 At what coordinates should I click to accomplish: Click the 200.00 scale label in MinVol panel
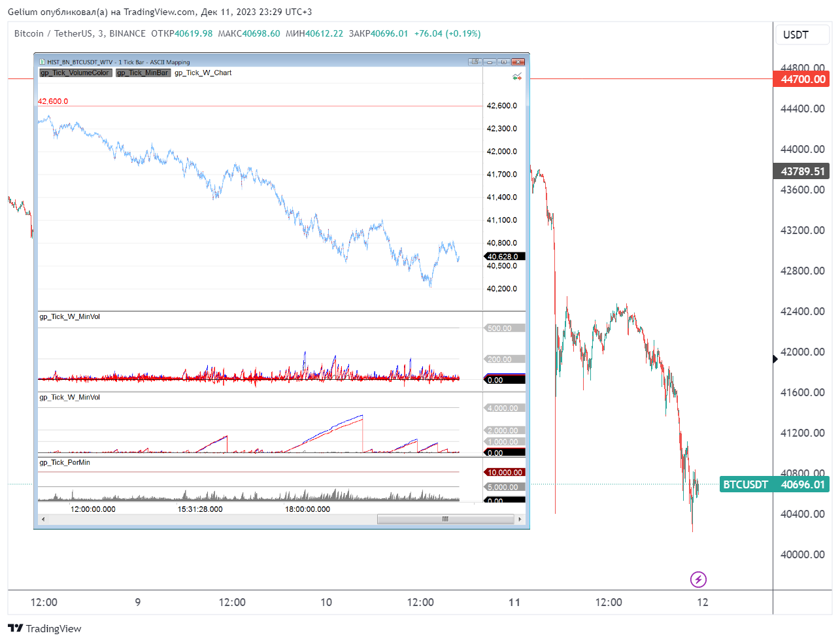coord(504,359)
